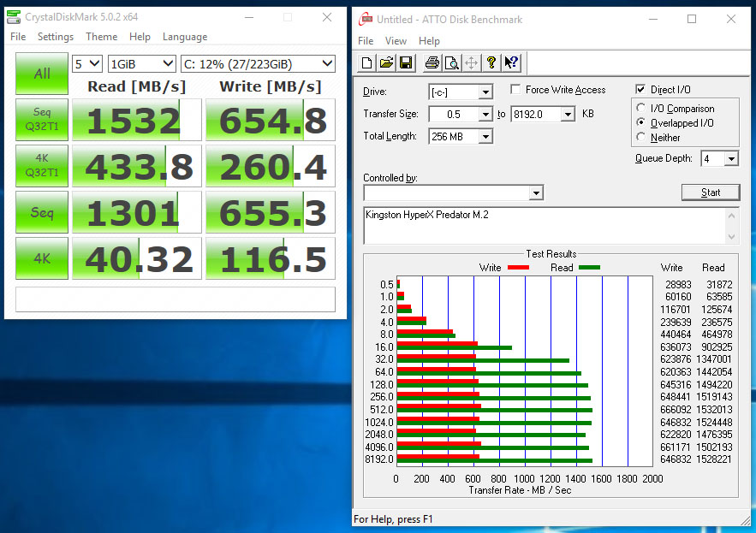Click the Save floppy disk icon
The image size is (756, 533).
pos(405,62)
